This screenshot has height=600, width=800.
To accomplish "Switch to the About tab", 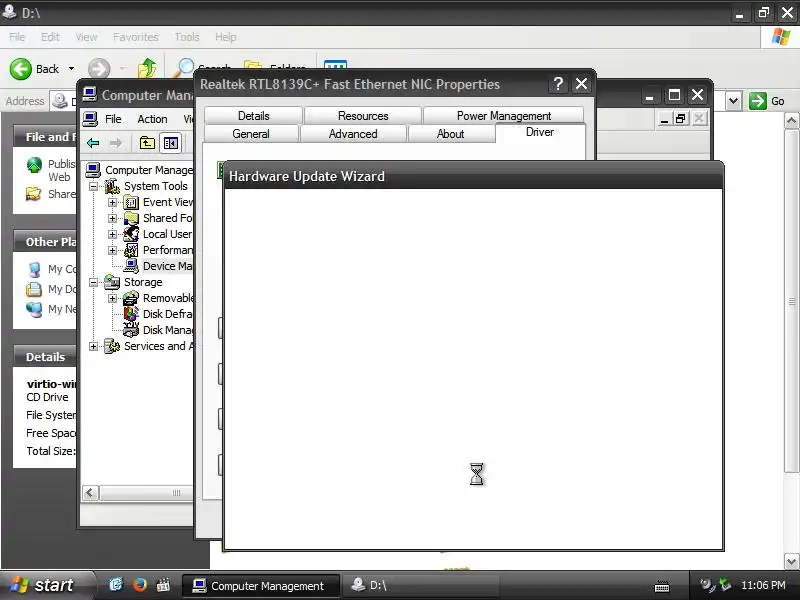I will (x=451, y=134).
